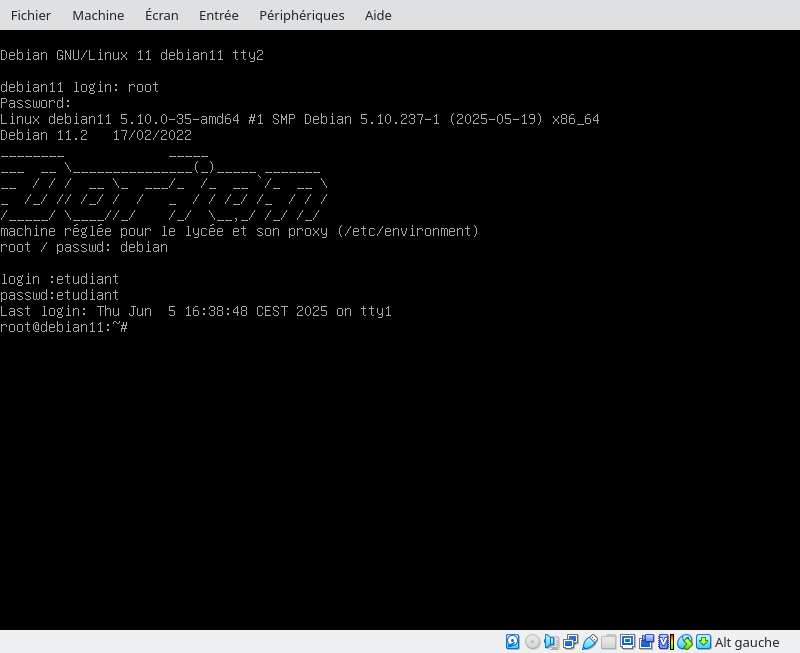The height and width of the screenshot is (653, 800).
Task: Open the Entrée menu
Action: tap(218, 15)
